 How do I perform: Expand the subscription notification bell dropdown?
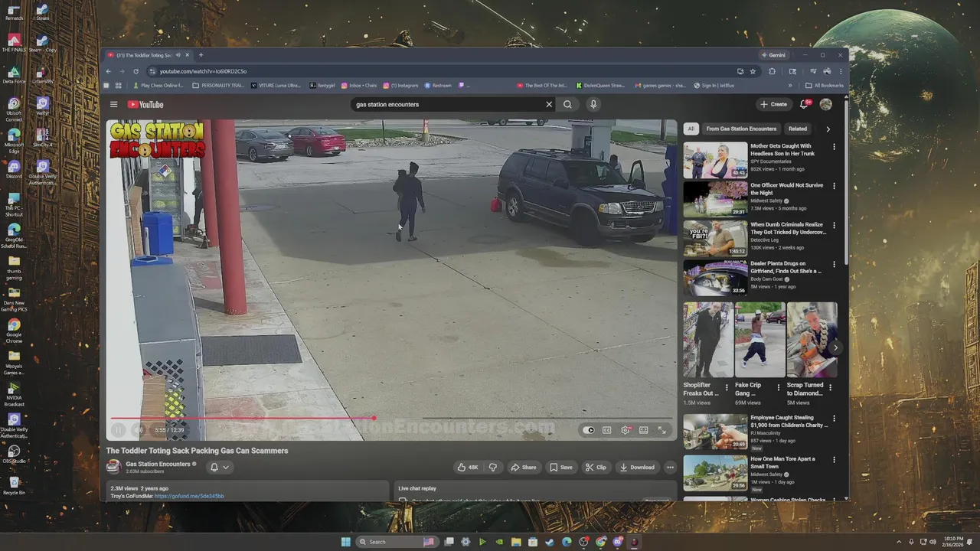[219, 467]
